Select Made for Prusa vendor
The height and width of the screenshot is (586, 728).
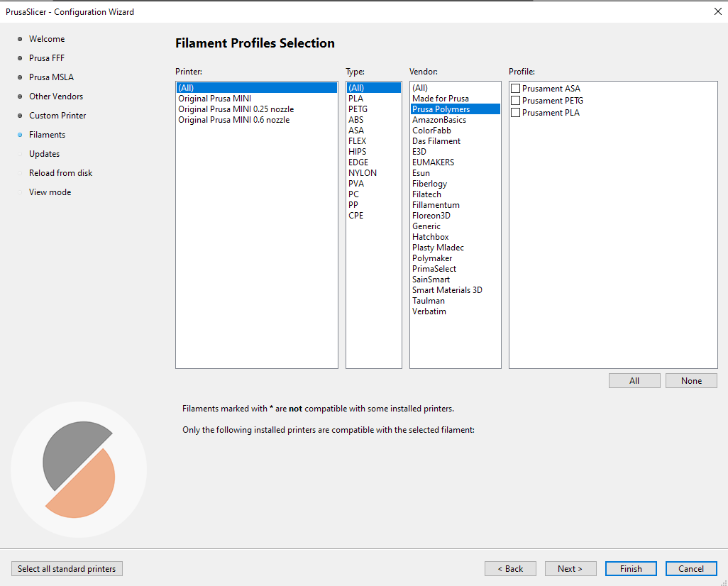(456, 99)
